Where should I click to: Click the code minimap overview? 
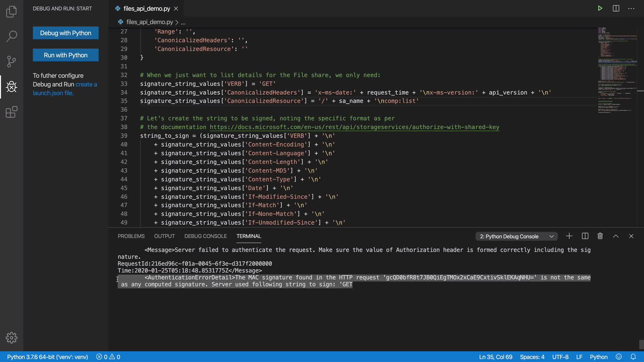tap(616, 70)
